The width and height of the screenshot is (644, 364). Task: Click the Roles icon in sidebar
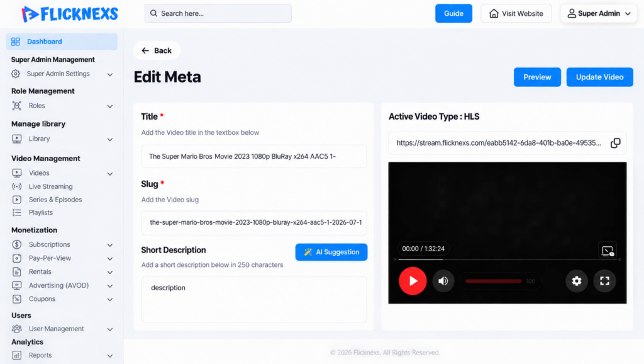point(16,106)
